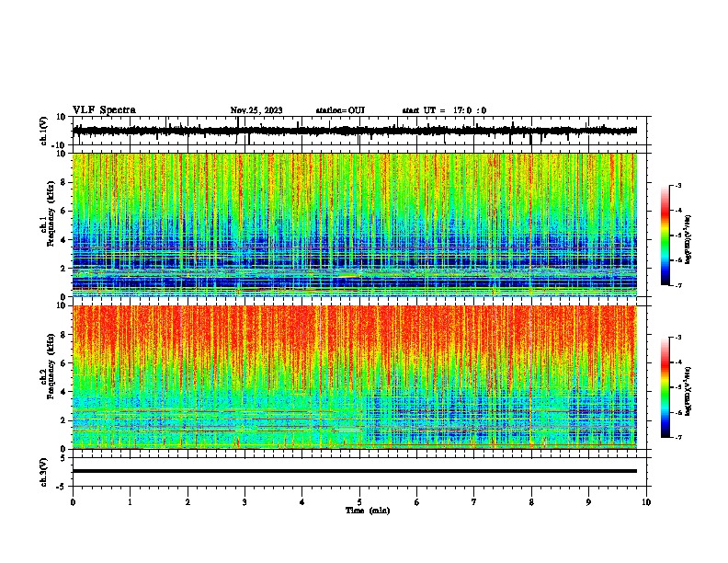Pick the ch.1 spectrogram color scale bar
Viewport: 728px width, 563px height.
(x=665, y=236)
